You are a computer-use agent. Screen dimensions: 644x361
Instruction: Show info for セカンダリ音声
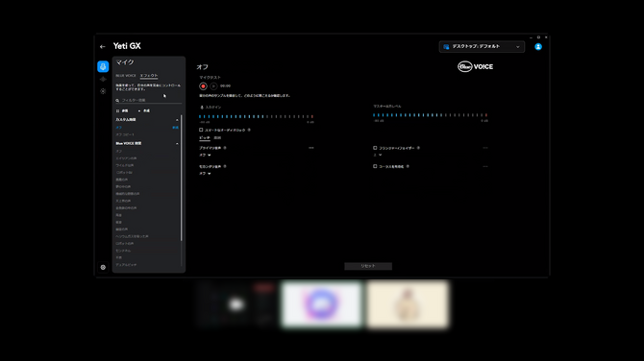(225, 166)
